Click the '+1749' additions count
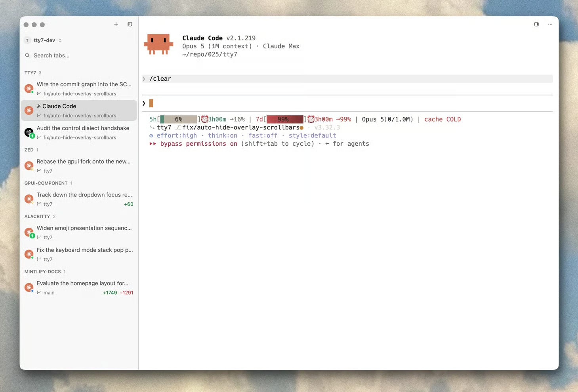The height and width of the screenshot is (392, 578). (x=110, y=293)
